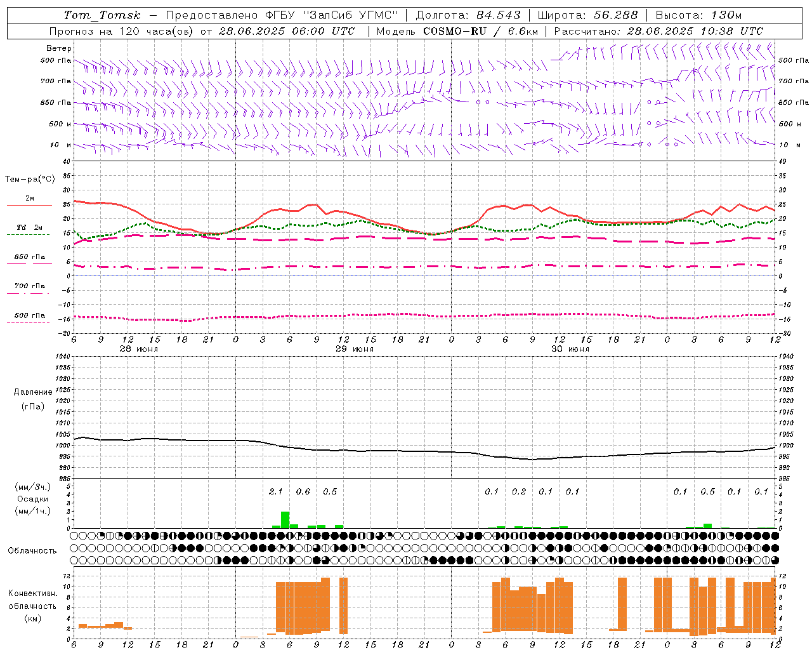Click the green dotted Td legend line
The image size is (812, 650).
[x=29, y=234]
